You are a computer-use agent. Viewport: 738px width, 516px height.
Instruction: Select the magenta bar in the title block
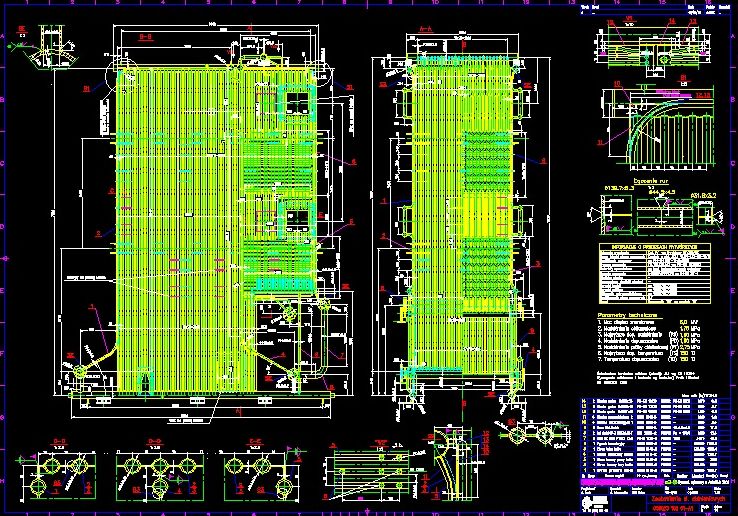click(x=622, y=482)
